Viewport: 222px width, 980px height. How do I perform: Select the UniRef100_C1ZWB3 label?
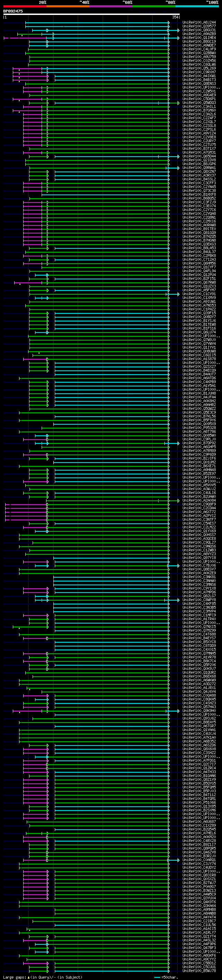coord(199,550)
